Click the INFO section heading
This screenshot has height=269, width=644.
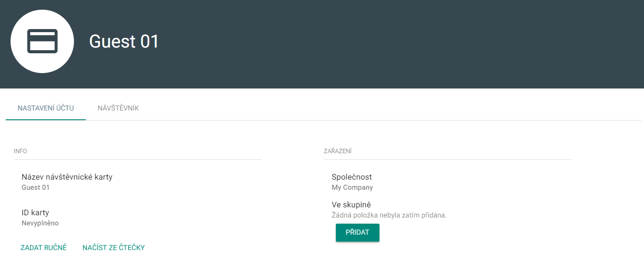coord(20,151)
